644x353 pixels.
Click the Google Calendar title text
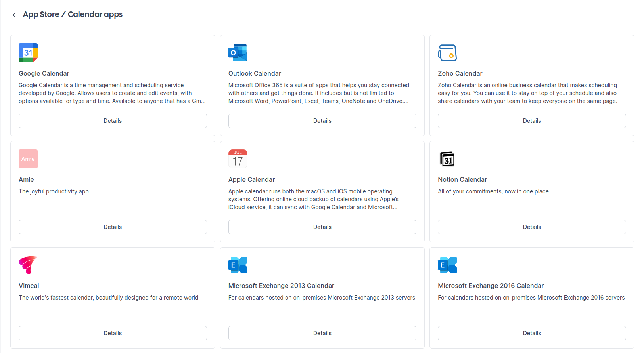[44, 73]
